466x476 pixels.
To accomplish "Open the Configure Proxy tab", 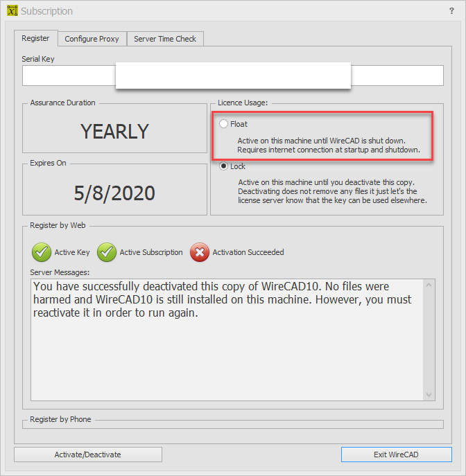I will click(92, 39).
